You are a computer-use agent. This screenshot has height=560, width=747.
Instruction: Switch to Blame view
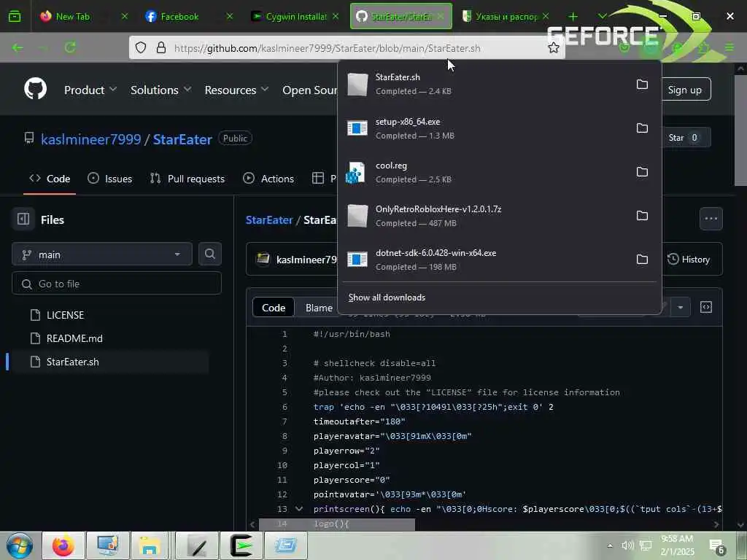(x=319, y=308)
